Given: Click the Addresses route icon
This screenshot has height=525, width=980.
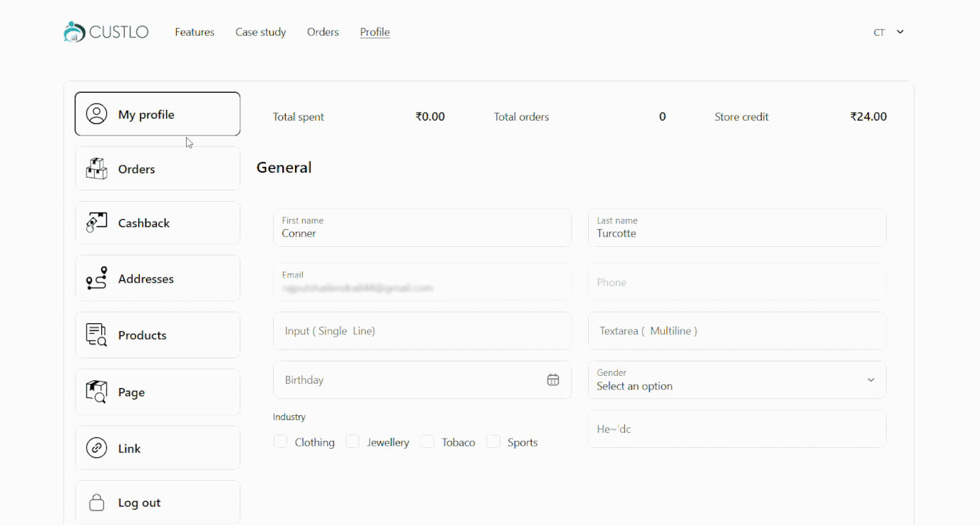Looking at the screenshot, I should click(96, 278).
